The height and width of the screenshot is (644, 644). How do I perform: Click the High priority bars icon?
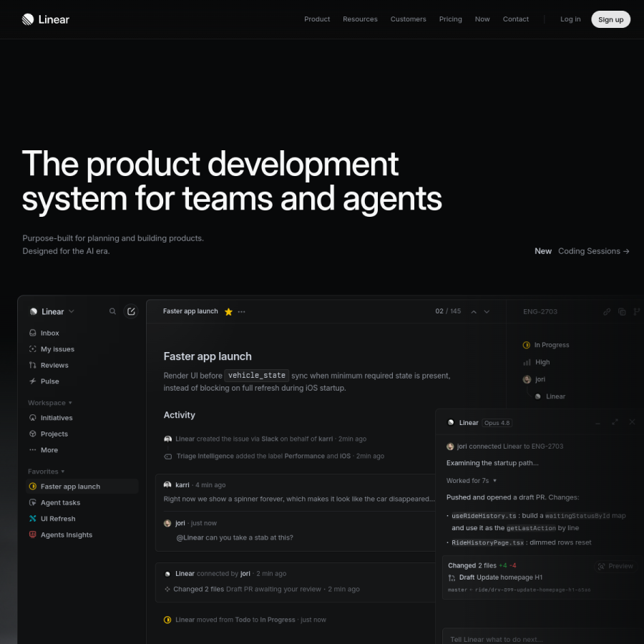527,362
